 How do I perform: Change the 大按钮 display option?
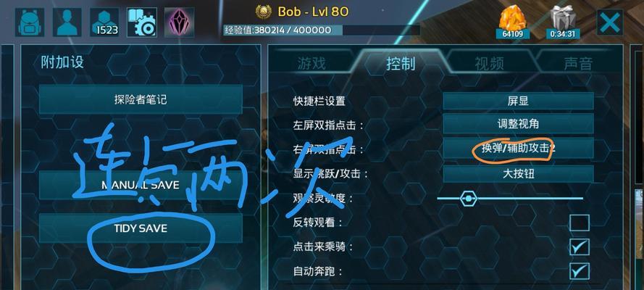point(518,174)
